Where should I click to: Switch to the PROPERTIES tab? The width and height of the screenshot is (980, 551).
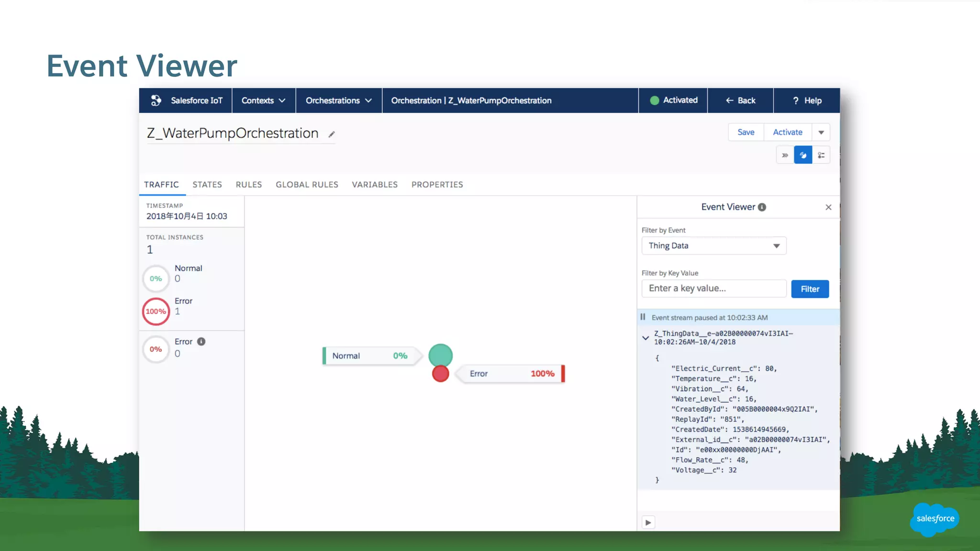coord(437,185)
